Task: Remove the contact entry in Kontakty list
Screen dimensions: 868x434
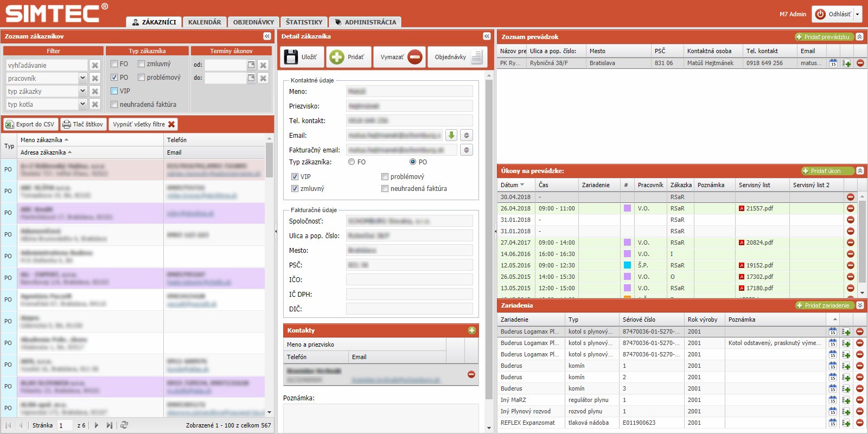Action: pos(471,374)
